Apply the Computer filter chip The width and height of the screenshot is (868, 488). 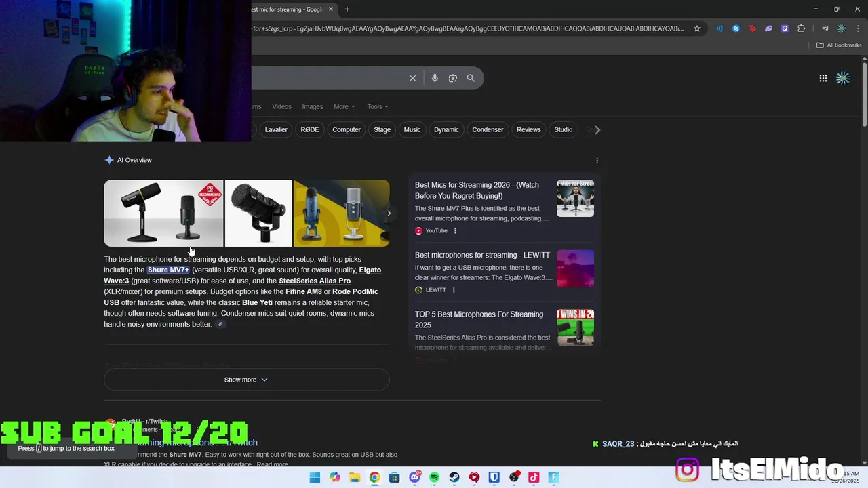click(x=347, y=129)
